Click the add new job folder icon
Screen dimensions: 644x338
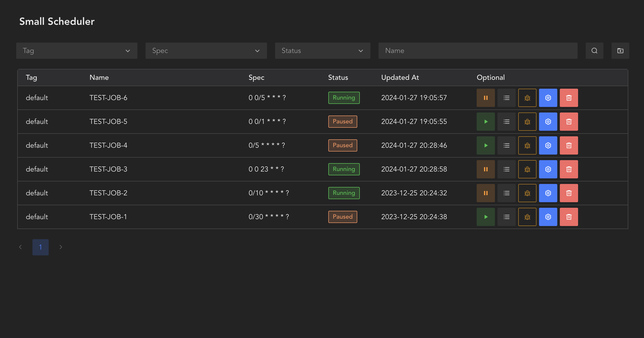[x=620, y=51]
